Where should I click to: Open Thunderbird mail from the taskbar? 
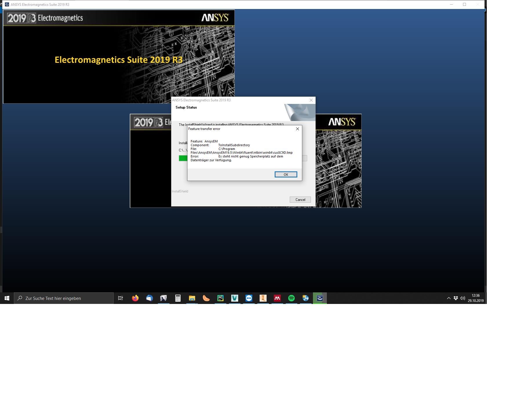pos(149,298)
